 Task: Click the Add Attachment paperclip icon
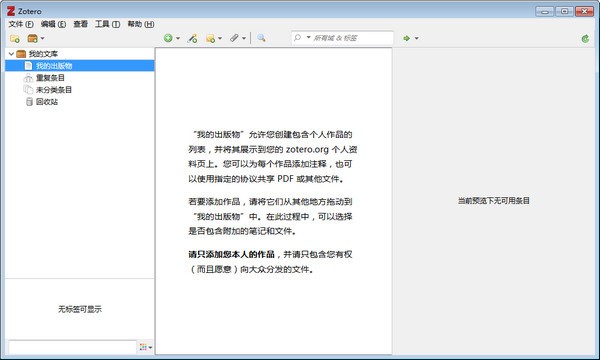point(234,38)
